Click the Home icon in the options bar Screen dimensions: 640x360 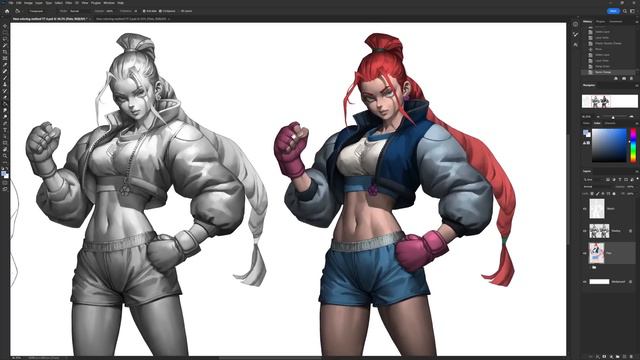click(7, 11)
